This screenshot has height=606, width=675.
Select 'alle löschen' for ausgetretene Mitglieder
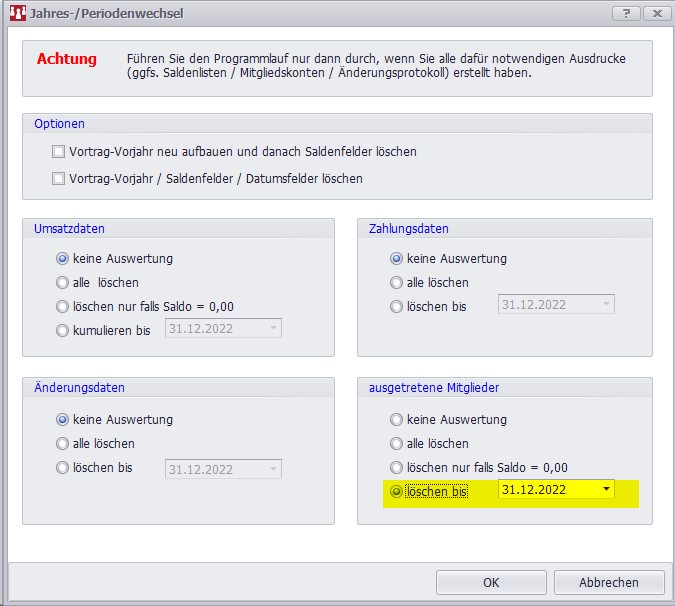click(x=397, y=444)
